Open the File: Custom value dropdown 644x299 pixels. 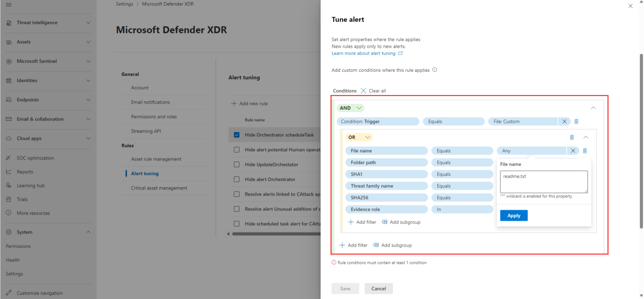pyautogui.click(x=523, y=121)
